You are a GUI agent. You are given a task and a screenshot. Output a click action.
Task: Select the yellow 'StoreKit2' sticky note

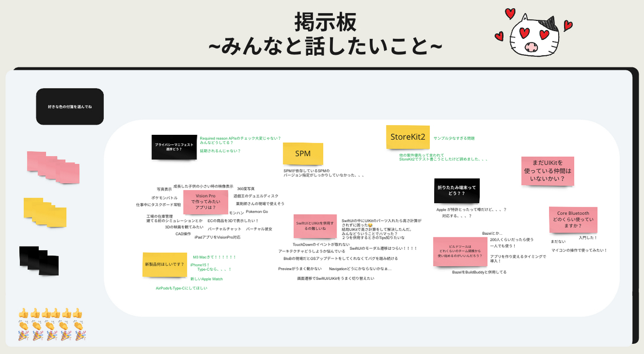pos(408,137)
